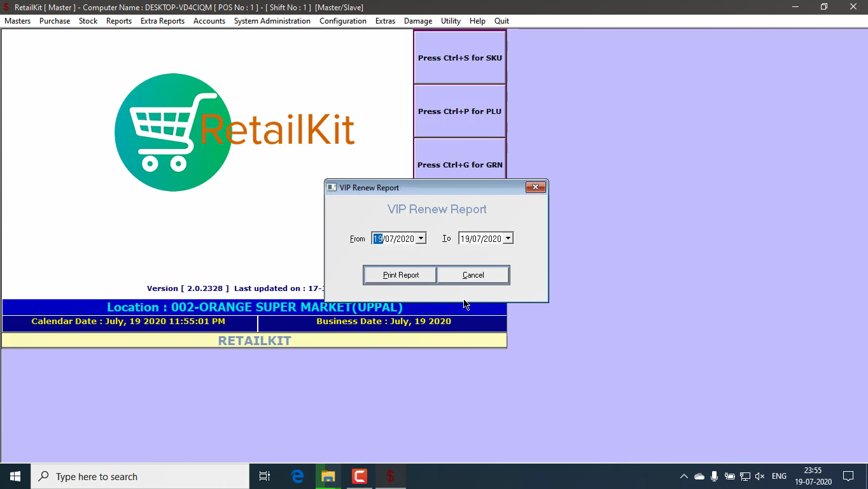Screen dimensions: 868x489
Task: Open the Reports menu
Action: click(119, 21)
